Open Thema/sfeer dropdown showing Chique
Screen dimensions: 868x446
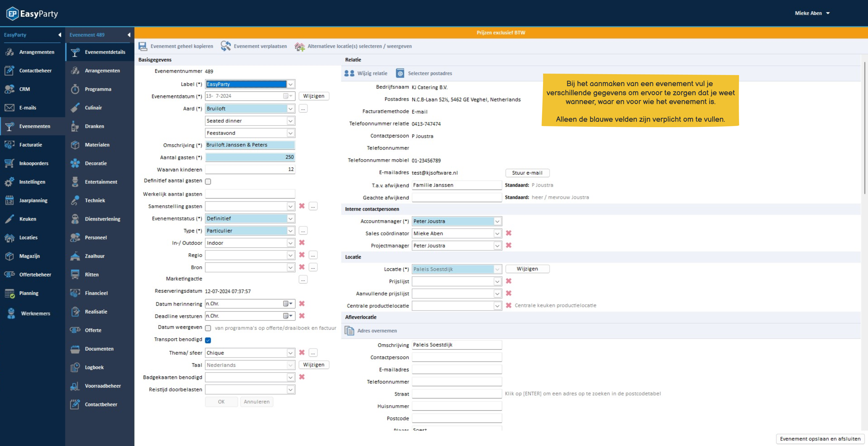(250, 353)
